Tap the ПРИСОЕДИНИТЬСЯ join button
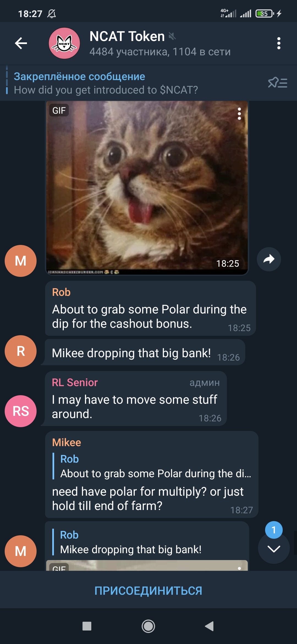This screenshot has height=644, width=297. 148,591
